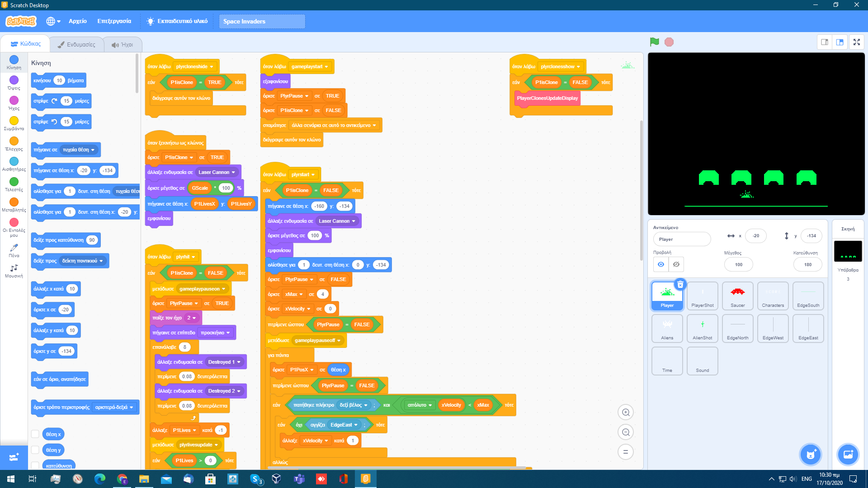
Task: Click the green flag to start
Action: click(x=654, y=42)
